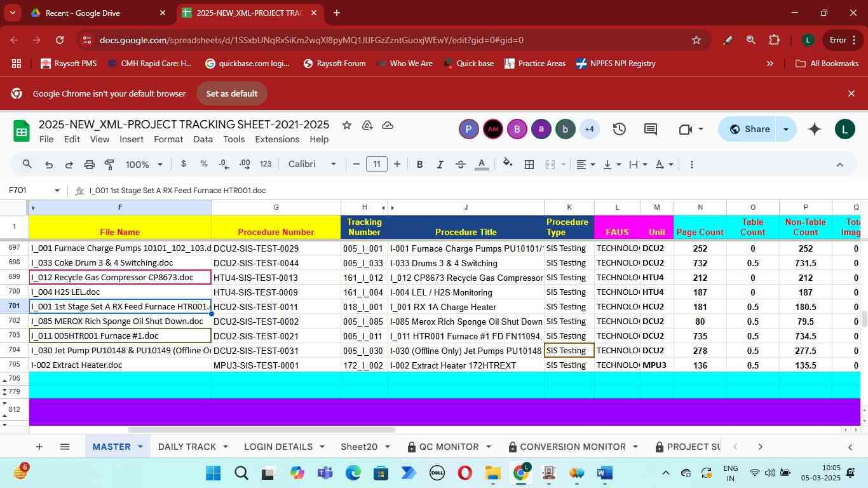Switch to the LOGIN DETAILS sheet tab
Viewport: 868px width, 488px height.
tap(284, 447)
